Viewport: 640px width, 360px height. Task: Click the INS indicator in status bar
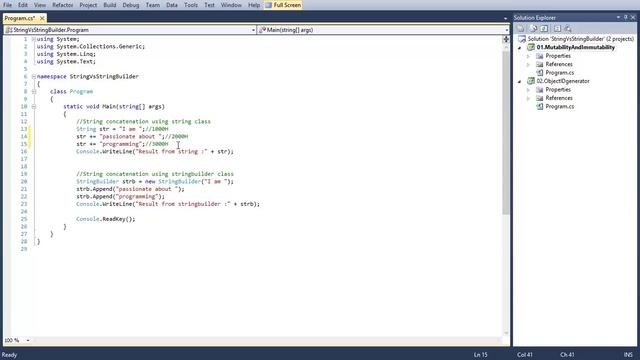[x=628, y=355]
